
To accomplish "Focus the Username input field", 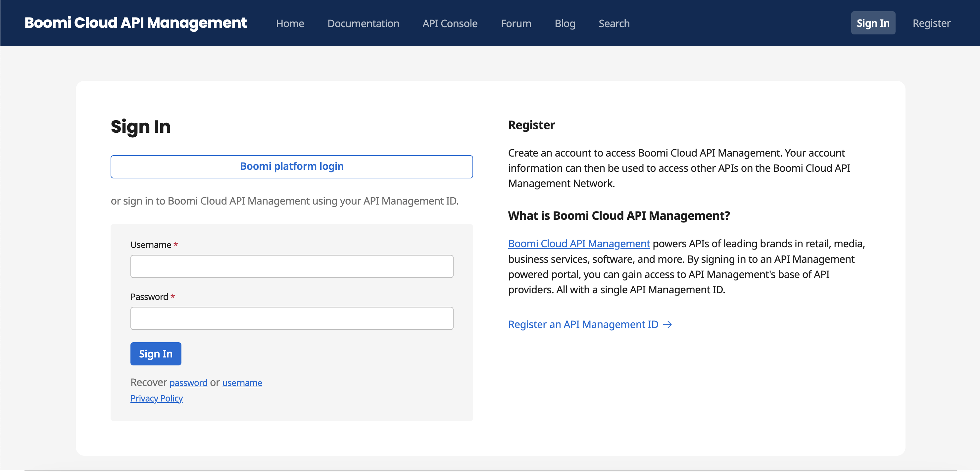I will [x=291, y=266].
